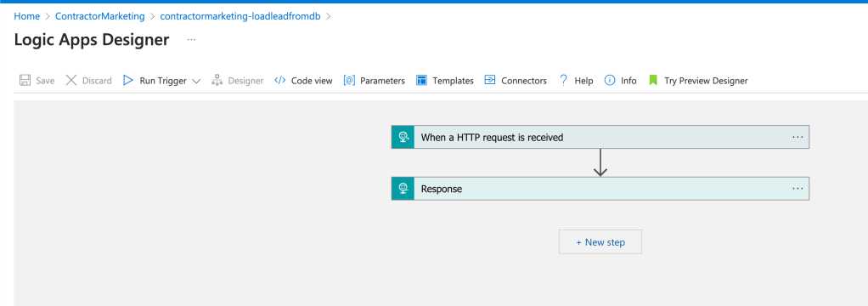868x306 pixels.
Task: Click the Save label text
Action: pyautogui.click(x=45, y=81)
